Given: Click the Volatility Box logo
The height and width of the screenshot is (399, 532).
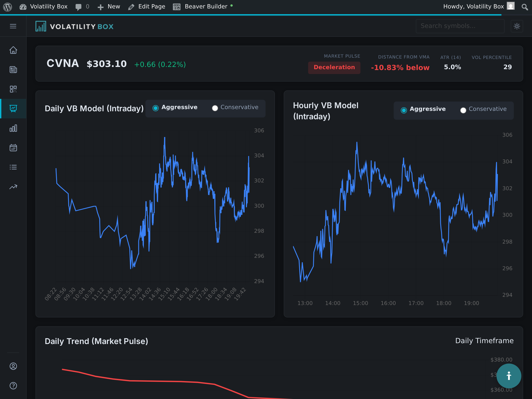Looking at the screenshot, I should 74,26.
